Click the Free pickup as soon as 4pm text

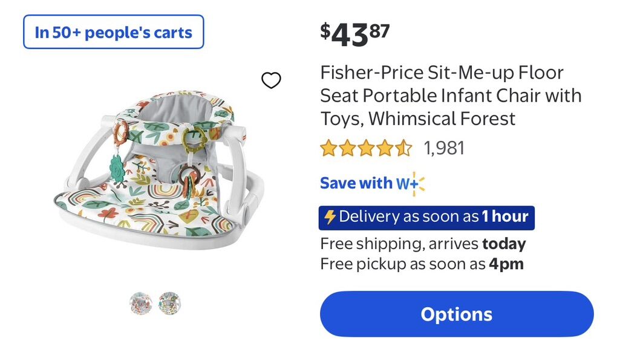[422, 264]
